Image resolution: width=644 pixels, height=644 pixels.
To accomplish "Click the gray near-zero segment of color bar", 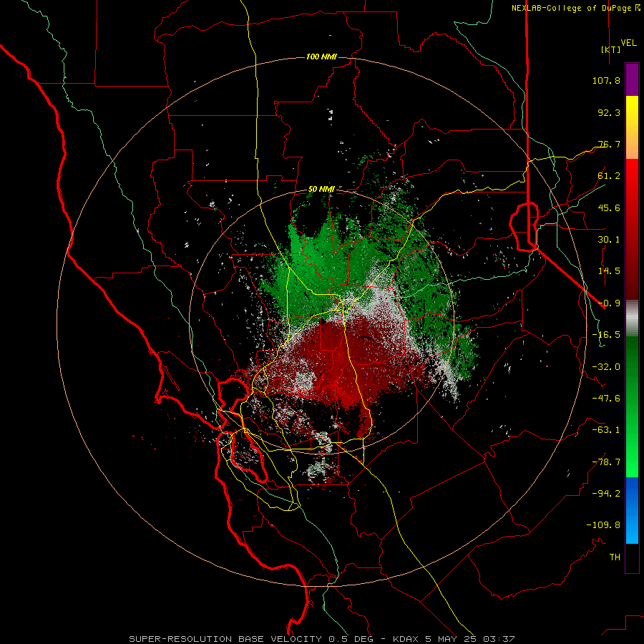I will 632,318.
